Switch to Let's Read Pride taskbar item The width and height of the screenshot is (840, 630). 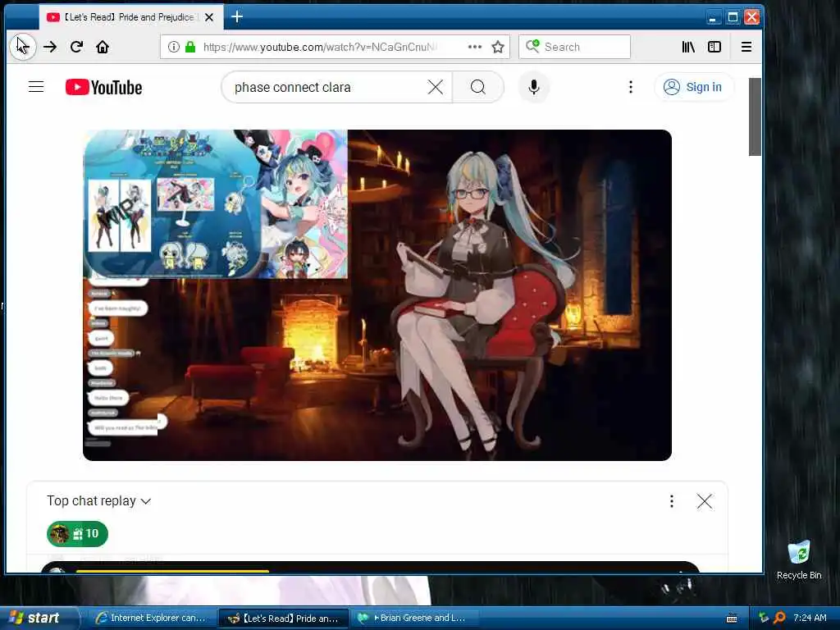pyautogui.click(x=283, y=618)
